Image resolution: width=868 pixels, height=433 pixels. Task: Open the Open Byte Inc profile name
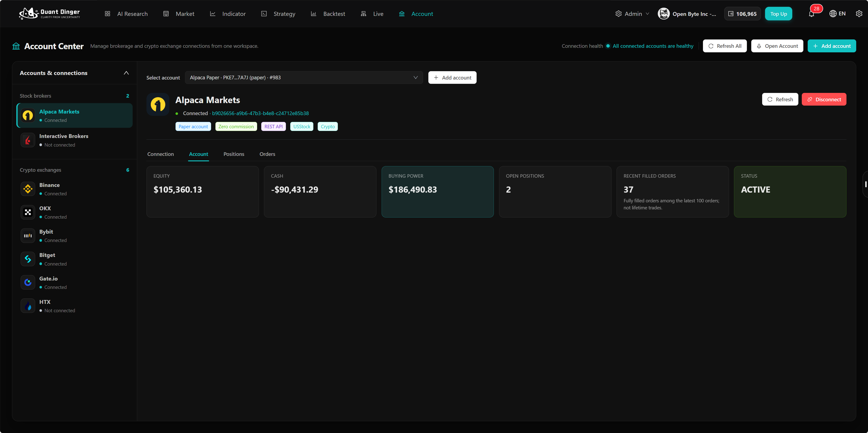694,14
